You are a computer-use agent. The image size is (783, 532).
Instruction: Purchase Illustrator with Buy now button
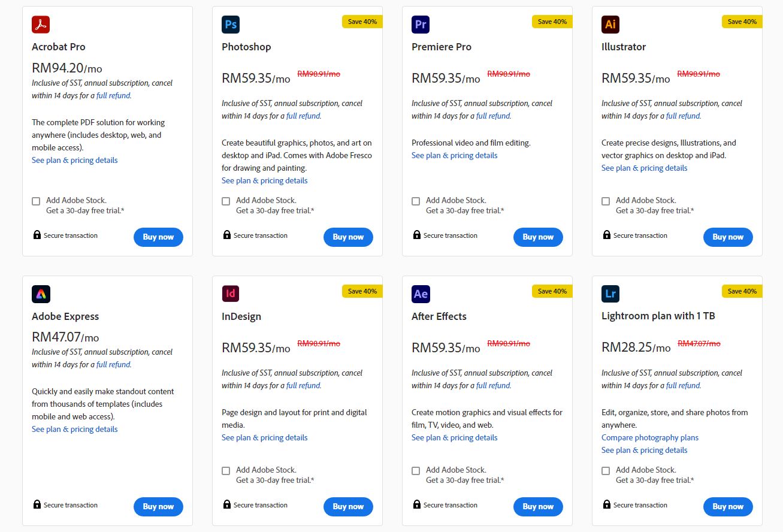[728, 237]
